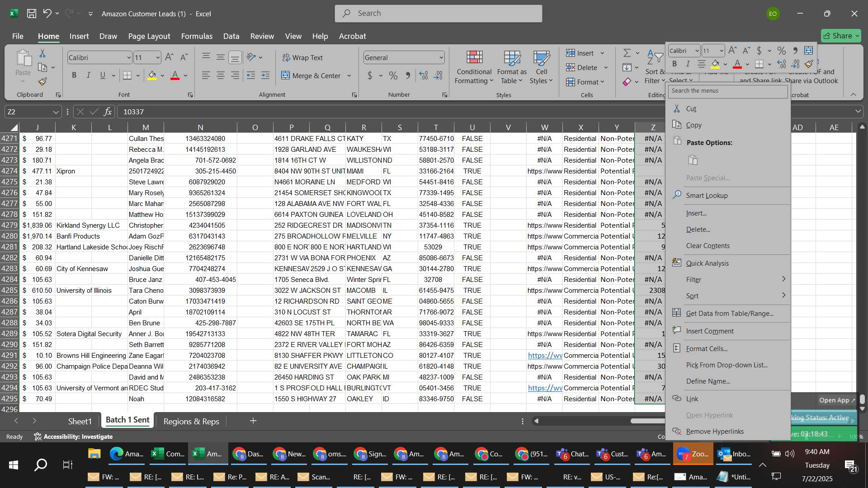The height and width of the screenshot is (488, 868).
Task: Click Accessibility: Investigate status
Action: pos(74,436)
